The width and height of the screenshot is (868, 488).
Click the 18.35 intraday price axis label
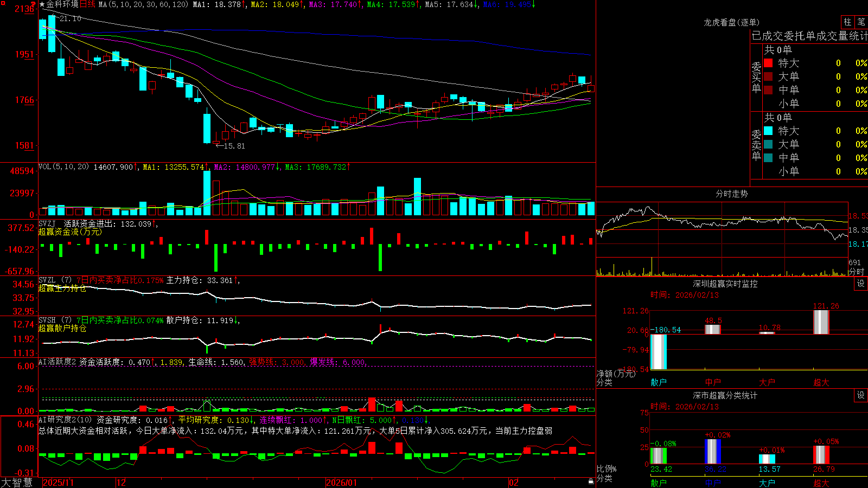pyautogui.click(x=858, y=230)
